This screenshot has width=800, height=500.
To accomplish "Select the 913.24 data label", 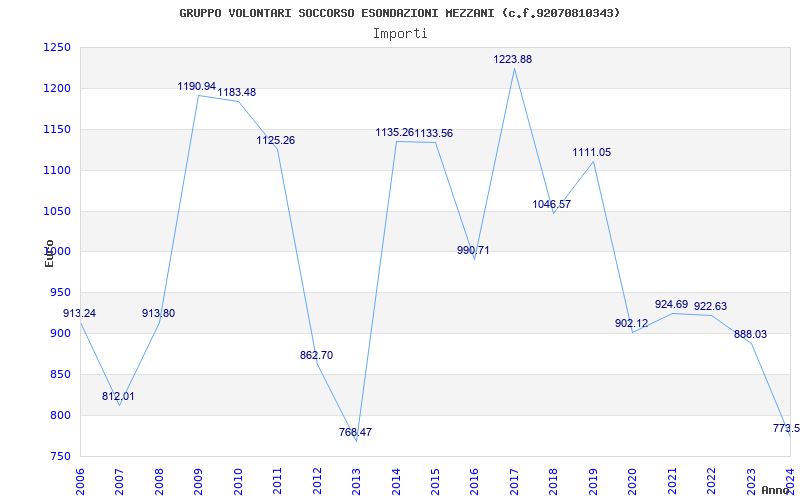I will 80,313.
